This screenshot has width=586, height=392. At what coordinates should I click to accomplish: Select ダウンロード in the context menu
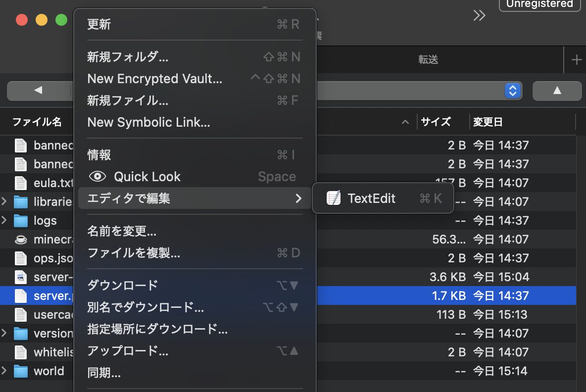122,286
